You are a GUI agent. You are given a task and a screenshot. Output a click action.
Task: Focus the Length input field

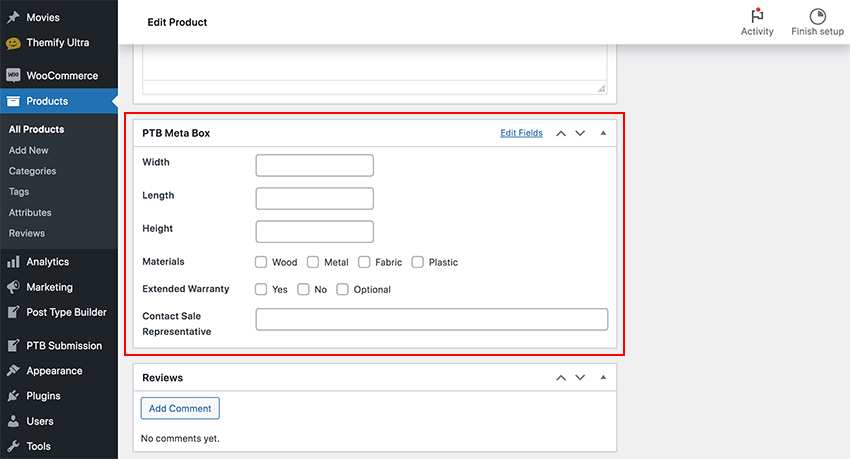point(314,198)
